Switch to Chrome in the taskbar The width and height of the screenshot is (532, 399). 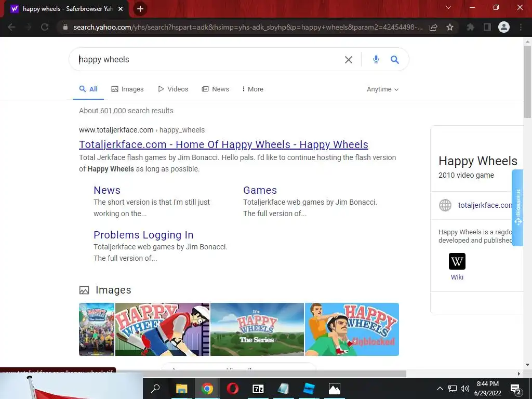[x=207, y=389]
